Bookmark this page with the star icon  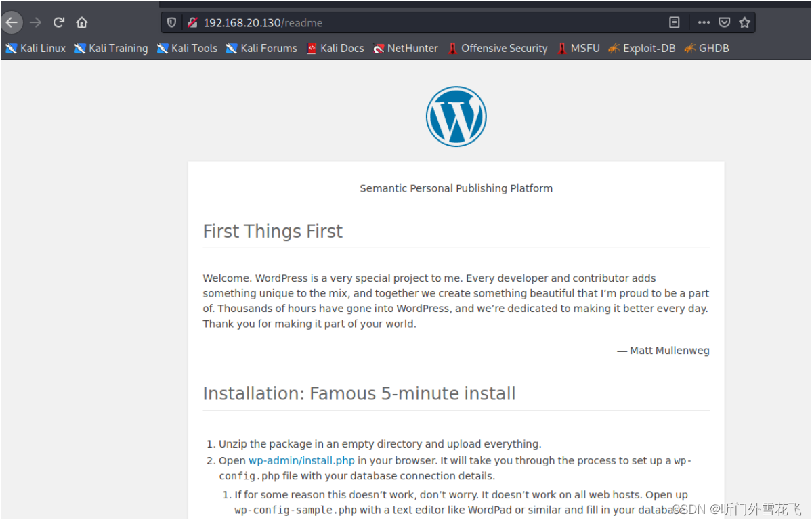tap(744, 22)
